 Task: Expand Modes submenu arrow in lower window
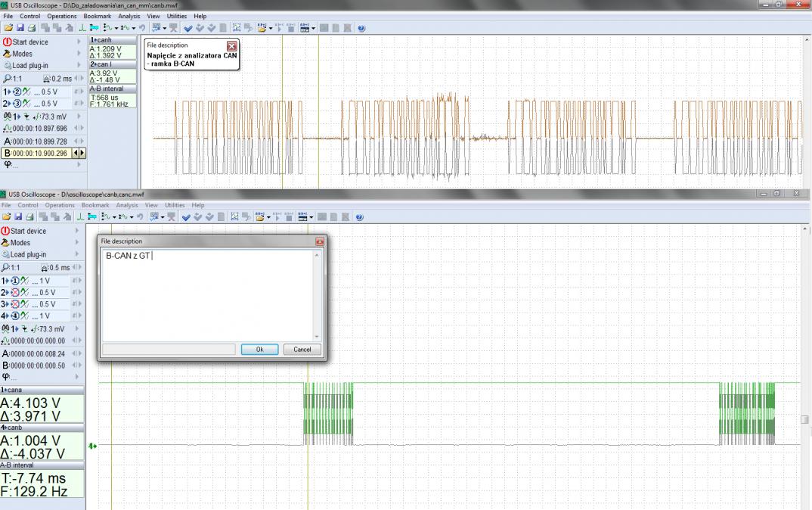point(76,243)
